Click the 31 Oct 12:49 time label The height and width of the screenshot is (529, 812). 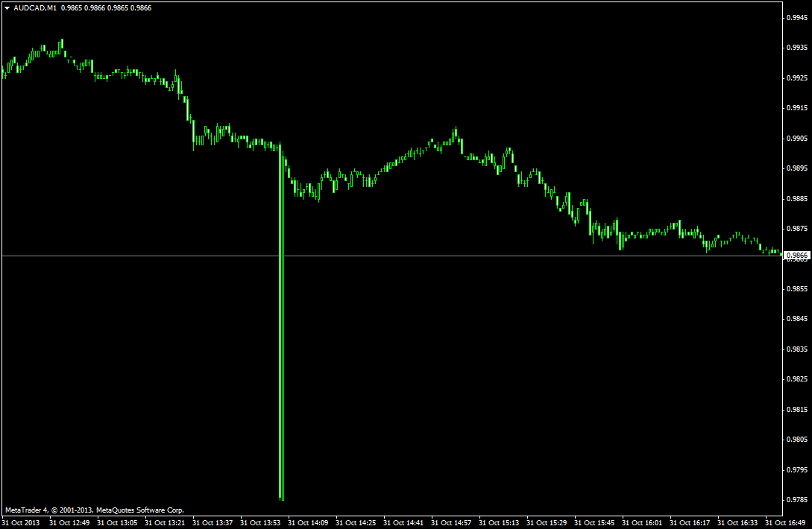coord(69,523)
